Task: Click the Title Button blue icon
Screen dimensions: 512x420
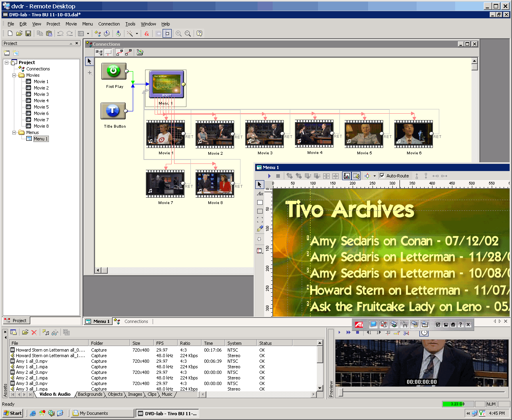Action: click(x=113, y=111)
